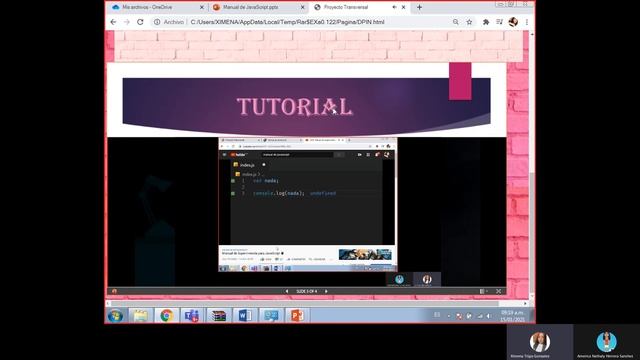Switch to Manual de JavaScript.pptx tab
The height and width of the screenshot is (360, 640).
point(259,7)
